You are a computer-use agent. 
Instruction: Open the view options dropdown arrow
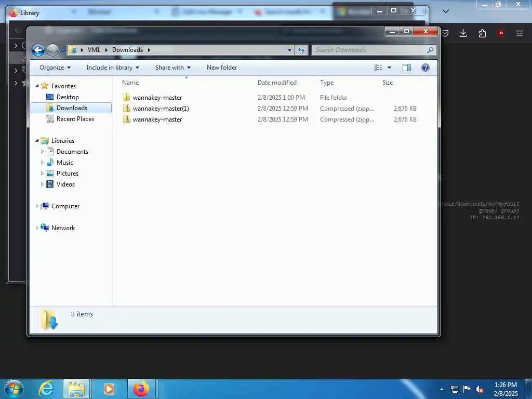[390, 68]
